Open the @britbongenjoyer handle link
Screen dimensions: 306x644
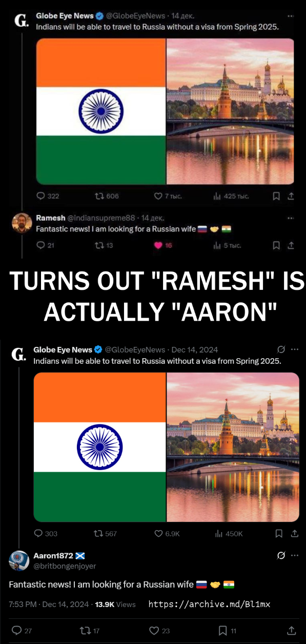tap(65, 566)
